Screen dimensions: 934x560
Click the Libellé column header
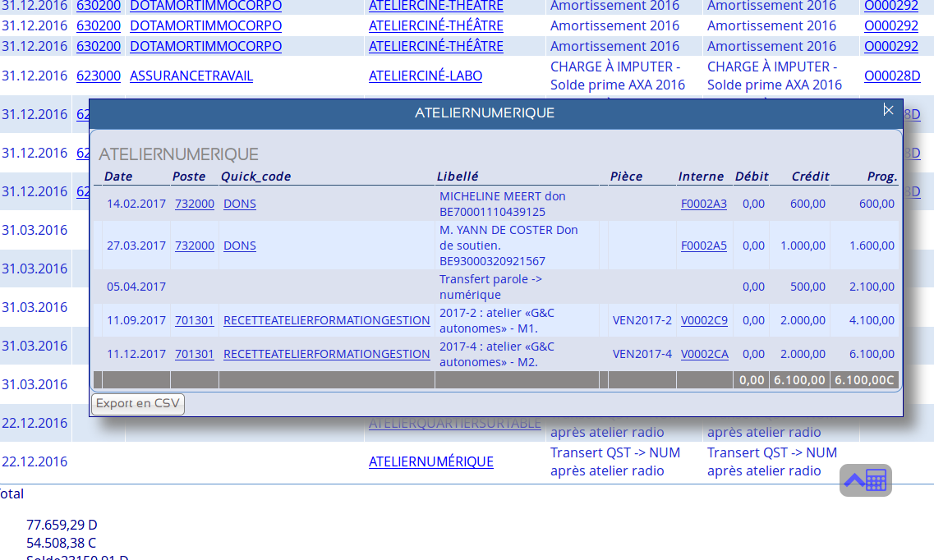(x=457, y=177)
